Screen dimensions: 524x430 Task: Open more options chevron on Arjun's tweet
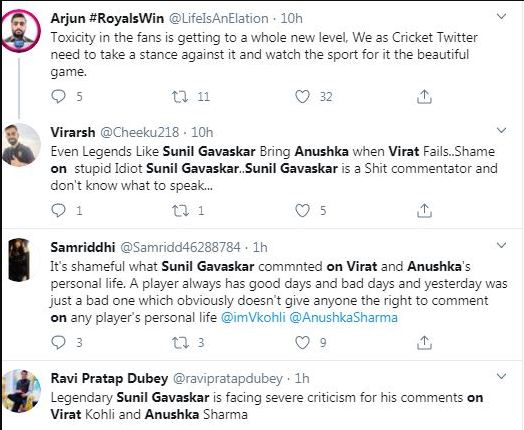coord(501,16)
